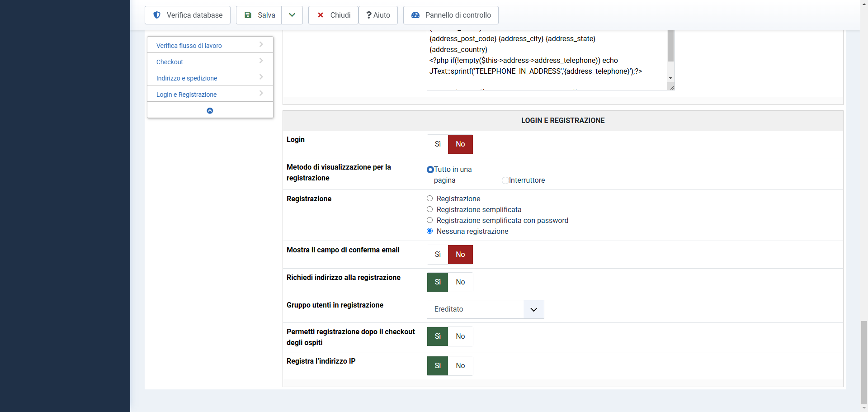This screenshot has height=412, width=868.
Task: Choose Registrazione semplificata con password
Action: click(430, 220)
